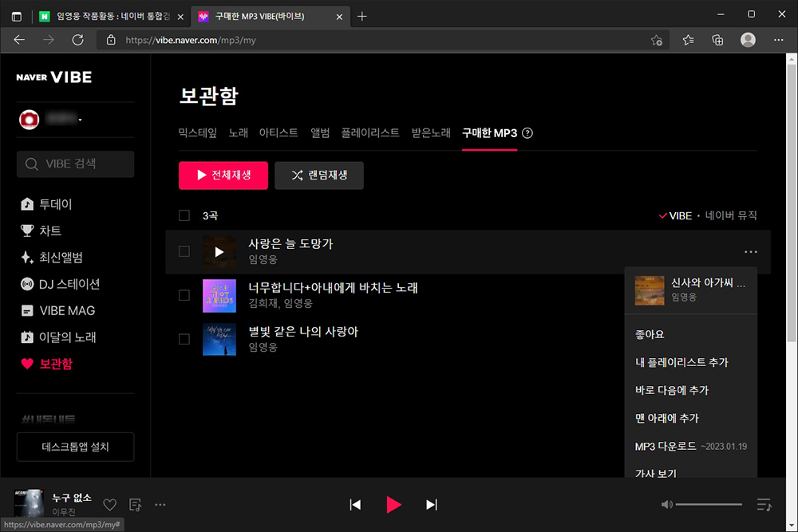The width and height of the screenshot is (798, 532).
Task: Open browser Favorites list icon
Action: pyautogui.click(x=688, y=40)
